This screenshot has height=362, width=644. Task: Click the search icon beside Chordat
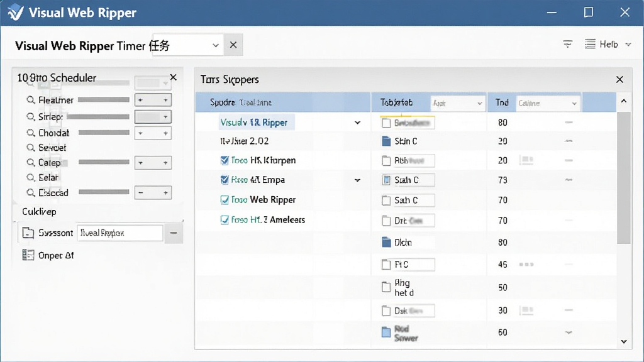pos(31,133)
